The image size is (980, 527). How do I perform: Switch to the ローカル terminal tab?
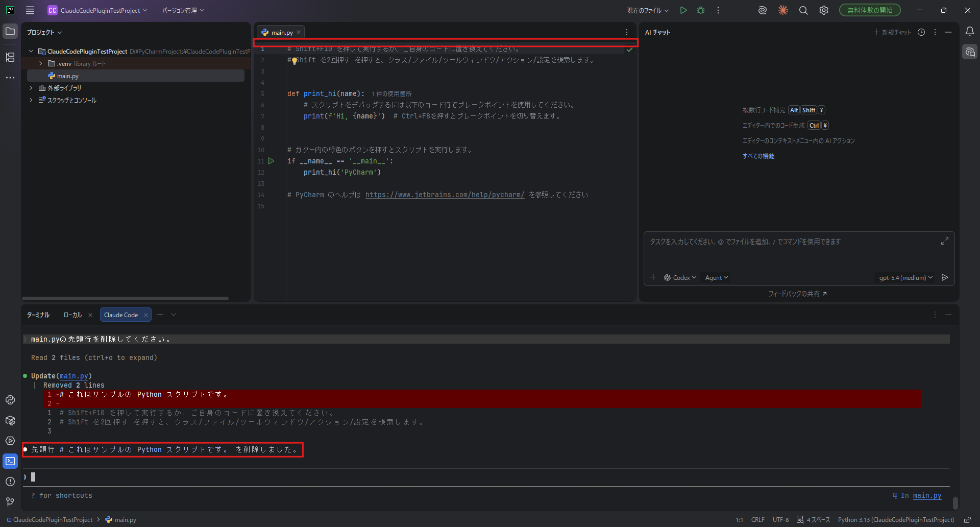(72, 315)
